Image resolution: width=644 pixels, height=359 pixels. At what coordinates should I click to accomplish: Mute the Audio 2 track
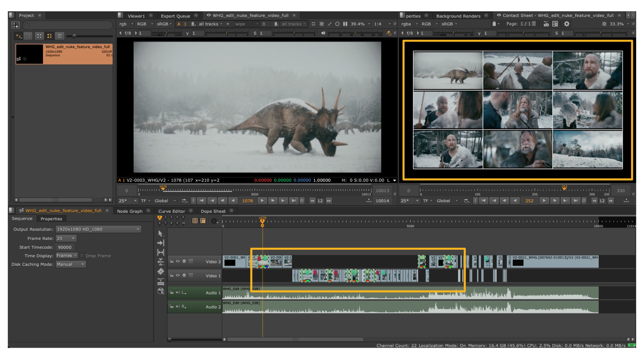click(178, 306)
